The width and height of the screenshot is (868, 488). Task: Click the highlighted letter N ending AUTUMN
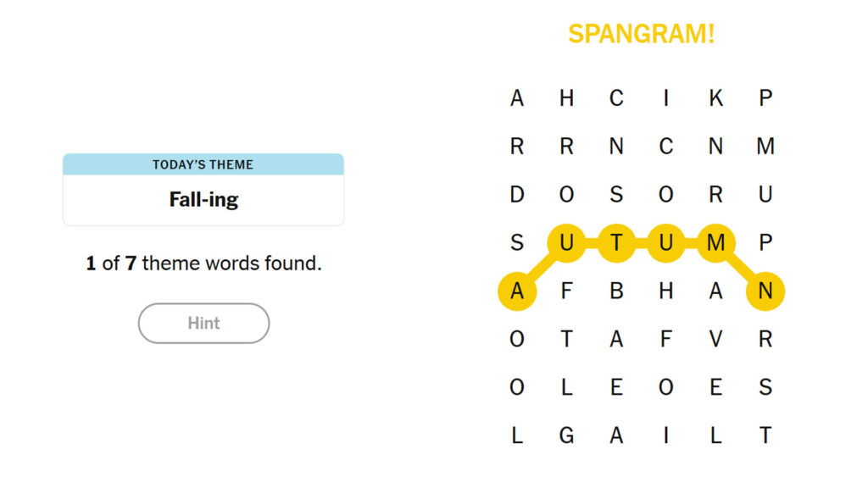tap(765, 291)
